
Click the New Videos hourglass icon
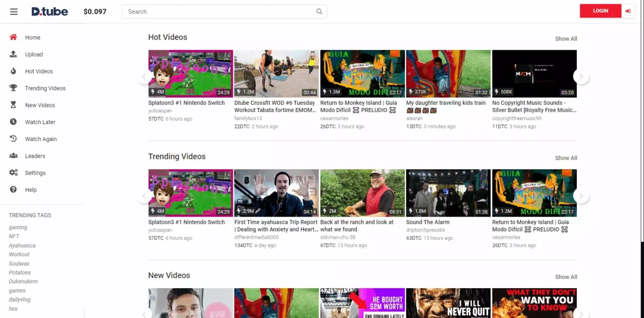(14, 105)
